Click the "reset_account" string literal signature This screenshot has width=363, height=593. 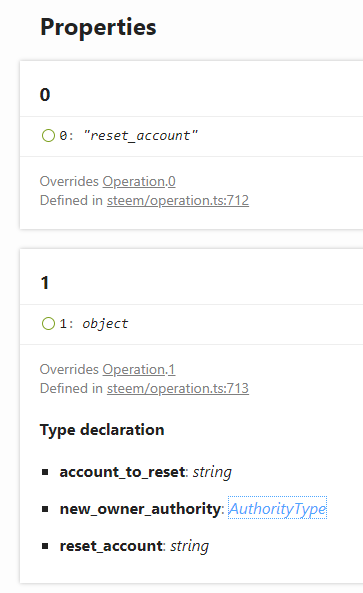click(x=141, y=135)
